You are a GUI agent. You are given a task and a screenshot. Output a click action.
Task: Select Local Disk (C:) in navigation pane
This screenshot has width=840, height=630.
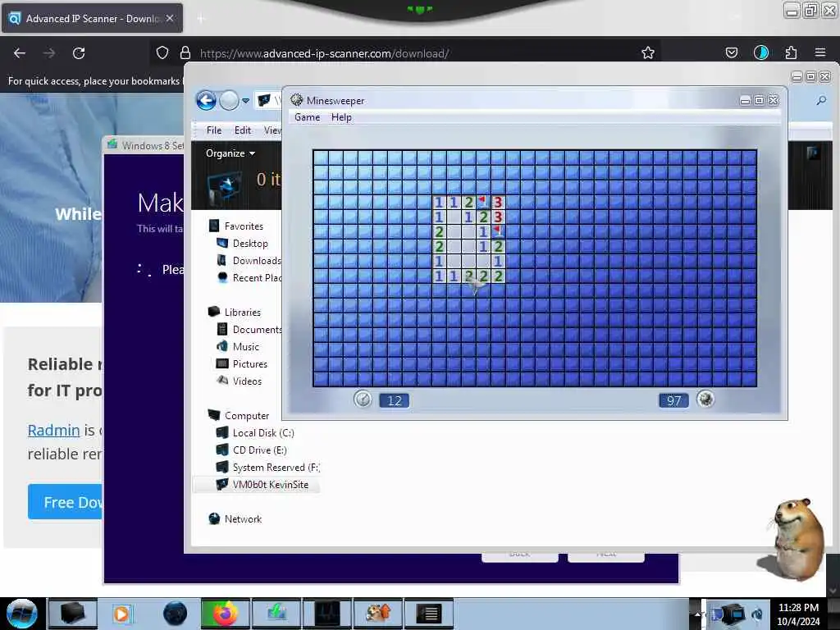[263, 433]
